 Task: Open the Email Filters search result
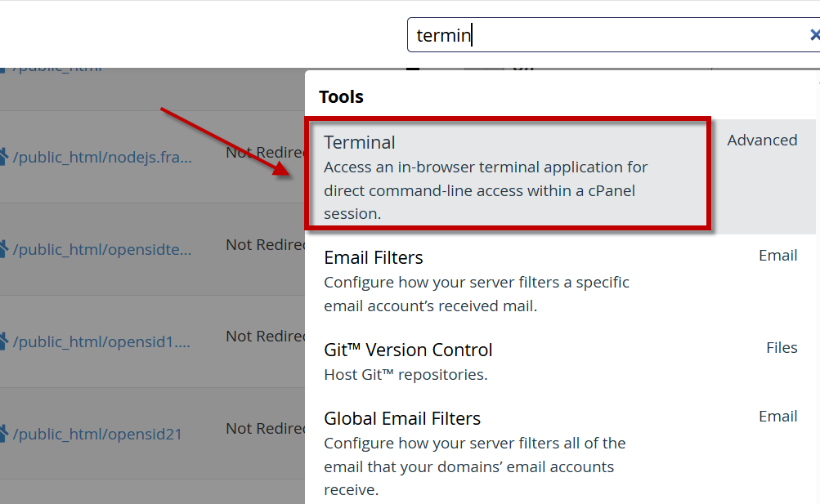pyautogui.click(x=374, y=258)
